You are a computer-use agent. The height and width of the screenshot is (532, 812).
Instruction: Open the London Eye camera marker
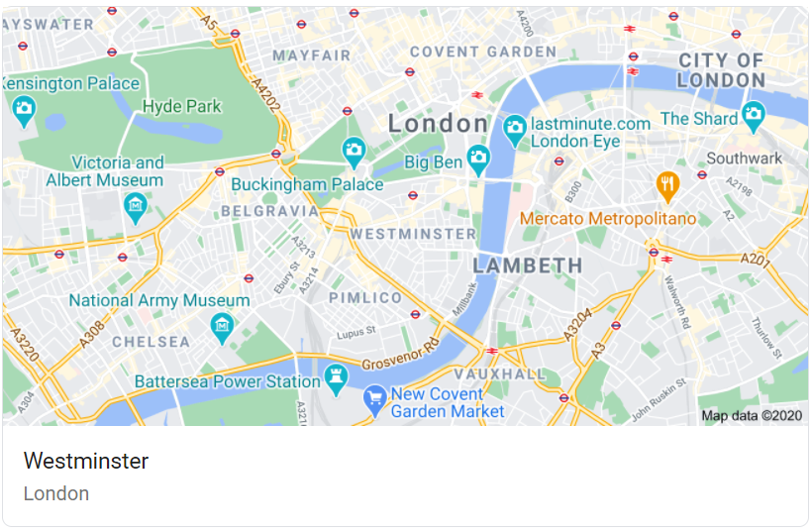pyautogui.click(x=514, y=130)
